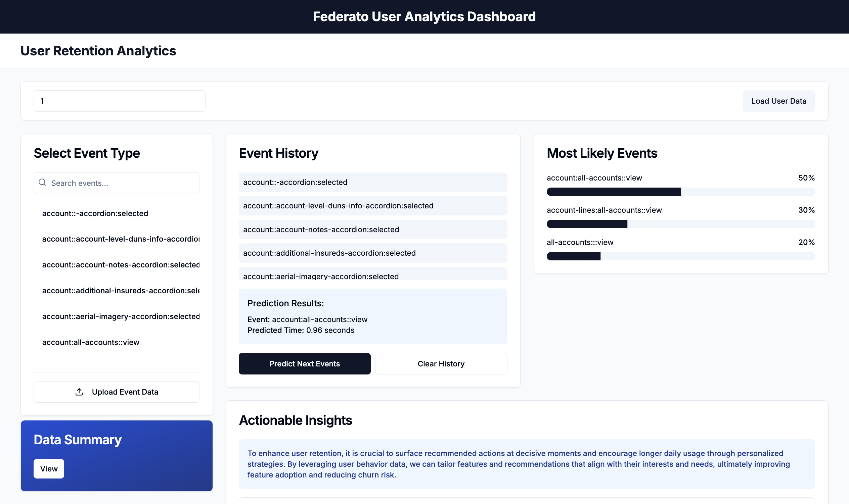Choose account:all-accounts::view in event type list
Screen dimensions: 849x504
(91, 342)
